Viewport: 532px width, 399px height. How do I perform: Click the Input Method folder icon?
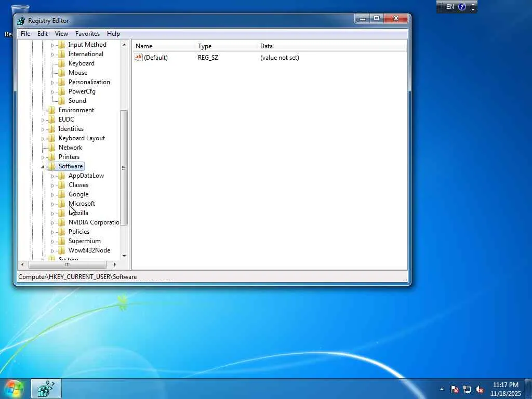point(62,45)
